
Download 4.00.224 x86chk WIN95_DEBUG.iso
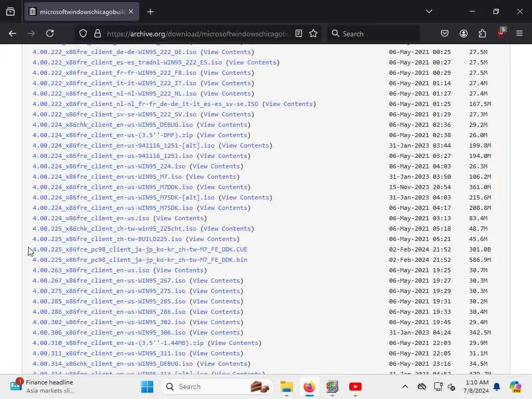point(113,125)
